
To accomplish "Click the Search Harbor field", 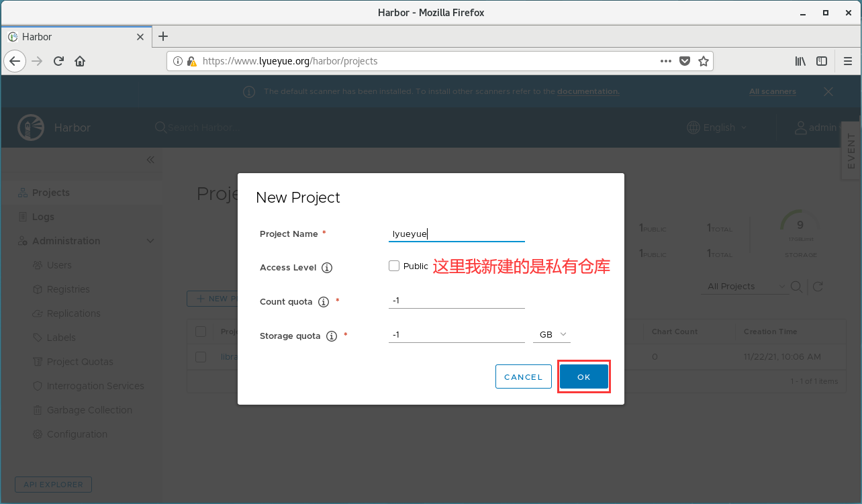I will pyautogui.click(x=200, y=128).
